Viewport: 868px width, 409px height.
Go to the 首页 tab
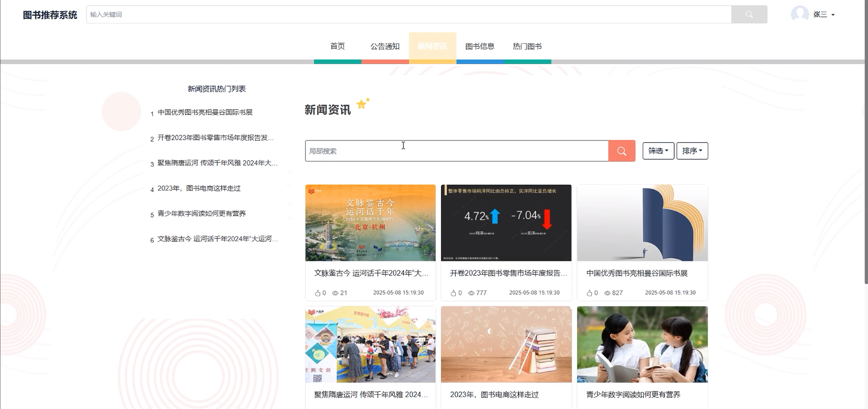(x=337, y=46)
